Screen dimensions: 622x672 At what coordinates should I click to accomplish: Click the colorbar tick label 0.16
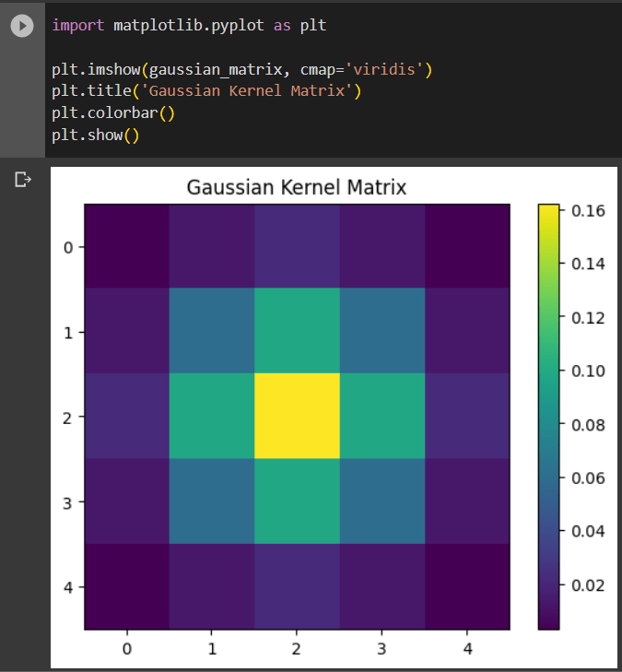click(588, 211)
